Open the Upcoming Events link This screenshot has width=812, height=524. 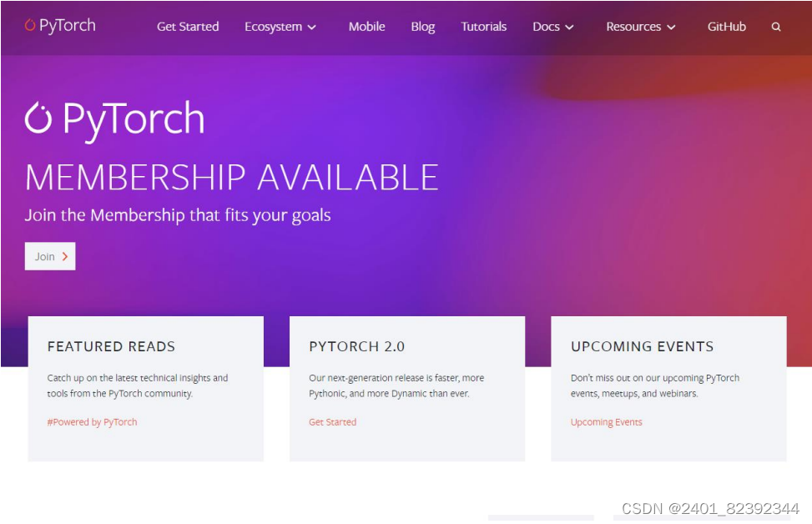(x=607, y=422)
